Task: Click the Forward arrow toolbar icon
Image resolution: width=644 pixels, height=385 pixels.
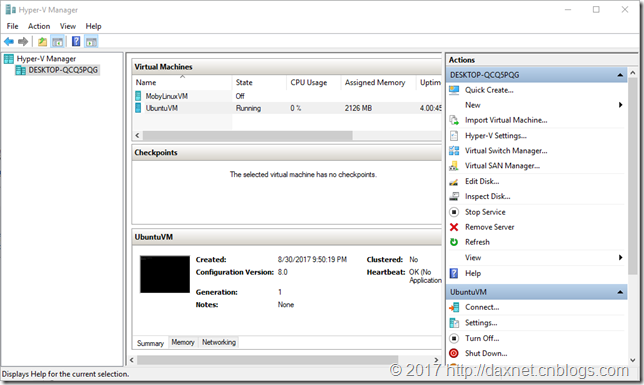Action: pos(23,41)
